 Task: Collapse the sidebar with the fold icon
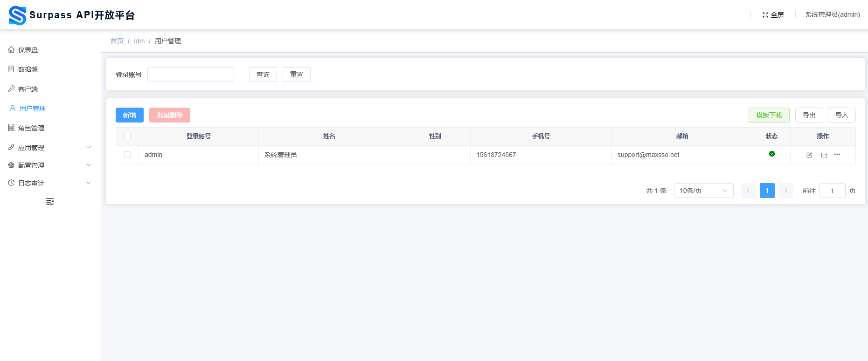50,201
